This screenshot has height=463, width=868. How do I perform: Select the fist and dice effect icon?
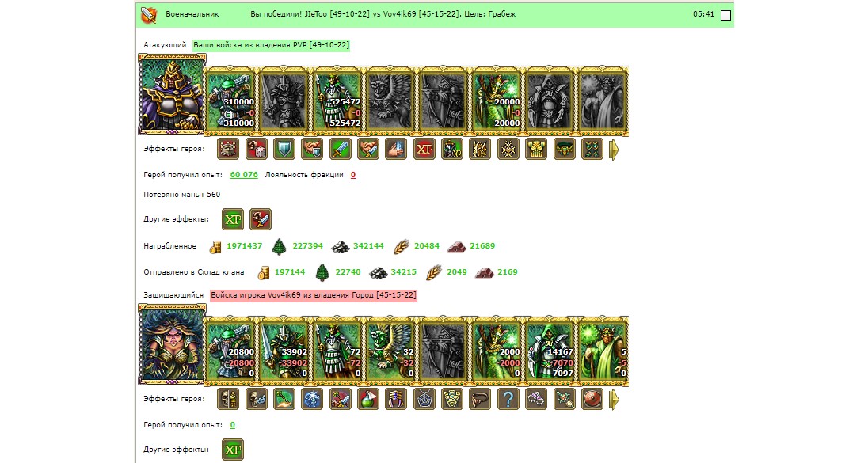click(257, 149)
